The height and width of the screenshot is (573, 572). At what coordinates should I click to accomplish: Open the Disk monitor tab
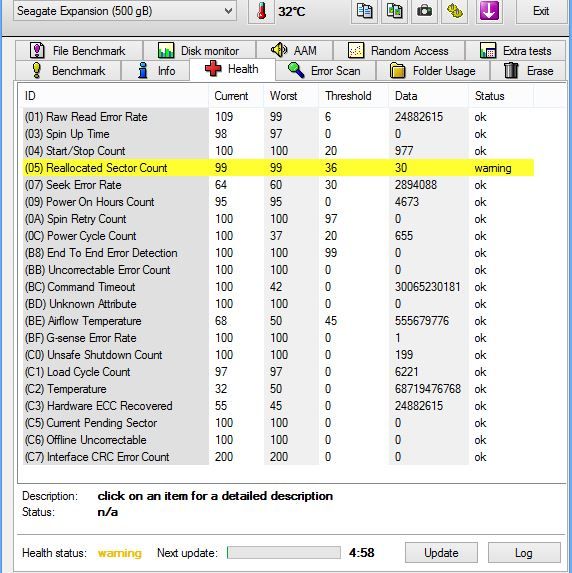[200, 50]
